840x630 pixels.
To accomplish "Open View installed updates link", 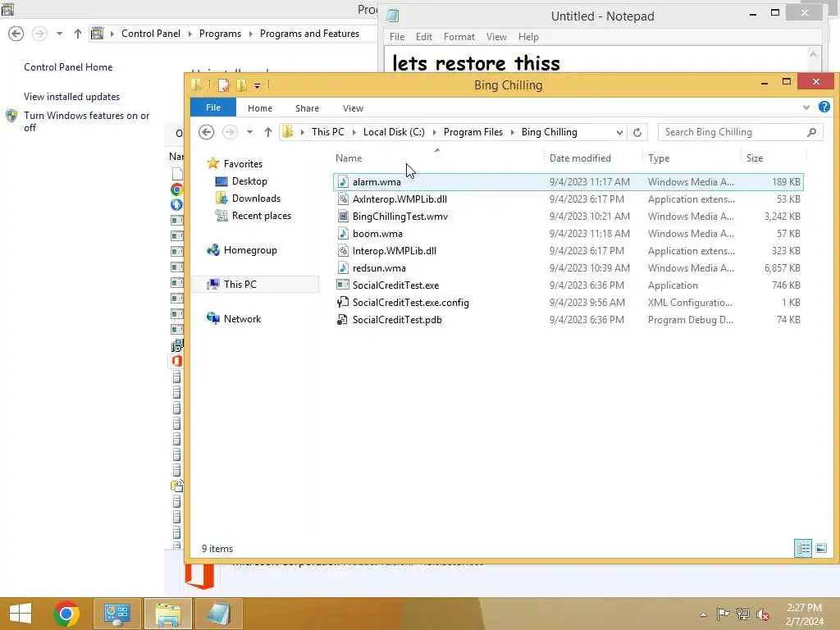I will tap(72, 97).
